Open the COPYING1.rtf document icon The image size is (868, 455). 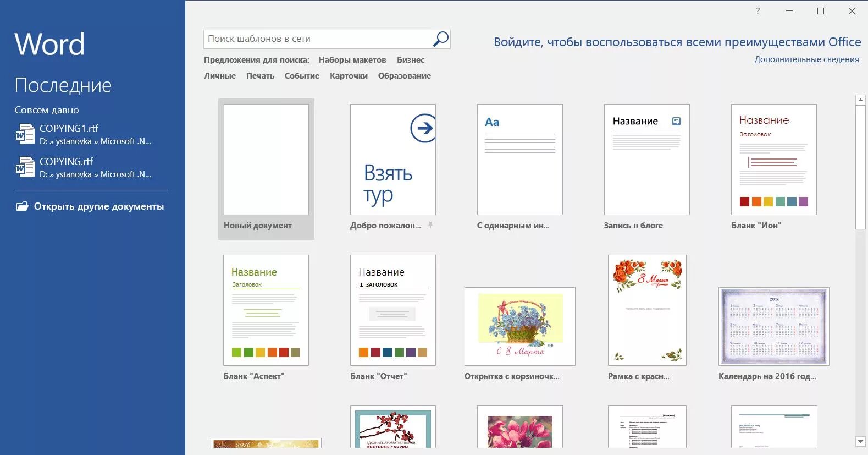tap(25, 134)
